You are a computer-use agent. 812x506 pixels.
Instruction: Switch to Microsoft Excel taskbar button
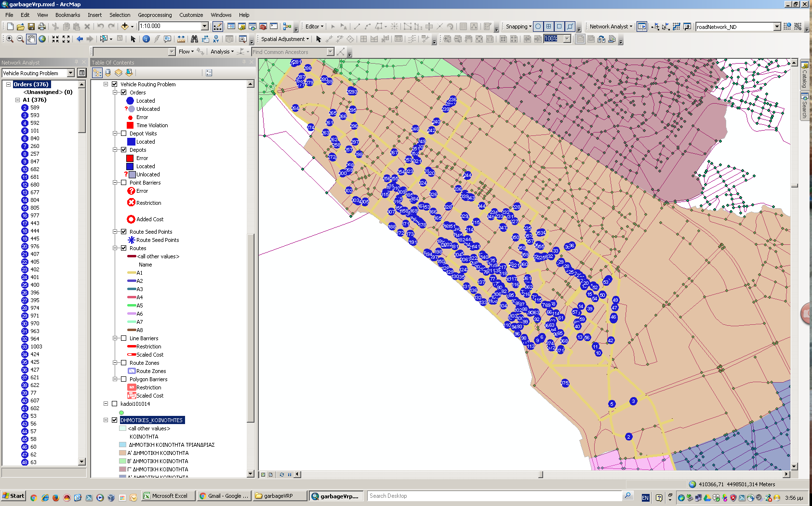(169, 496)
